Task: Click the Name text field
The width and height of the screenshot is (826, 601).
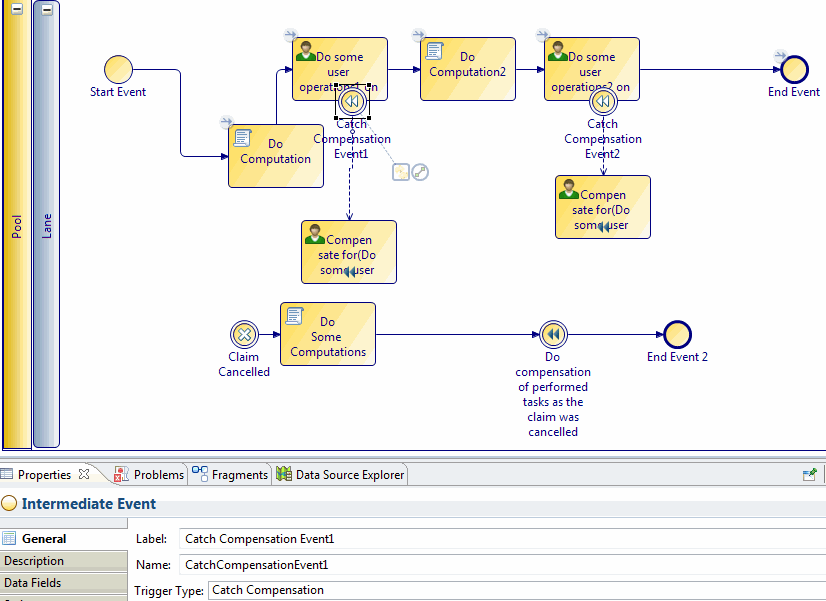Action: click(500, 565)
